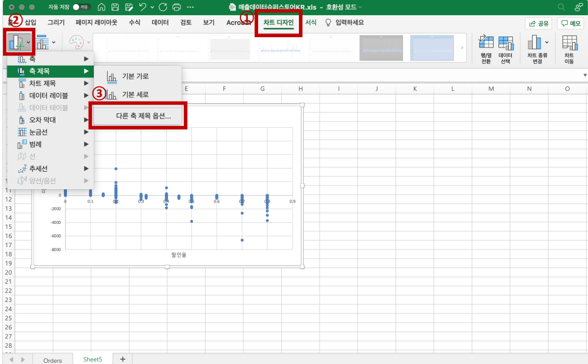This screenshot has height=364, width=588.
Task: Switch to the 차트 디자인 ribbon tab
Action: [x=278, y=23]
